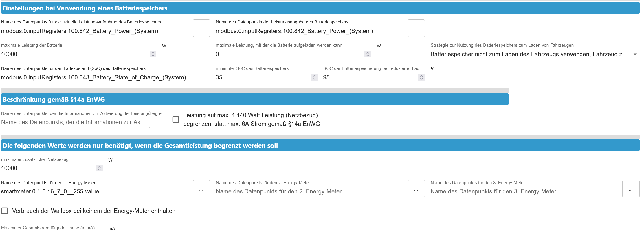
Task: Browse datapoint for 1. Energy-Meter
Action: coord(201,189)
